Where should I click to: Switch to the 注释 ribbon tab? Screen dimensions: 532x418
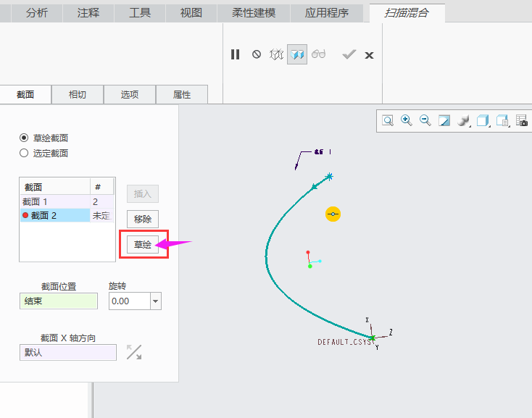click(88, 13)
